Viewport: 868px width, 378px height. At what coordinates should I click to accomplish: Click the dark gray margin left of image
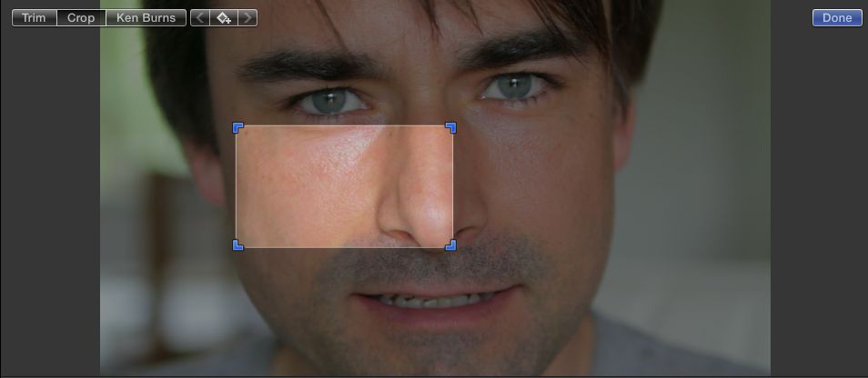point(49,200)
